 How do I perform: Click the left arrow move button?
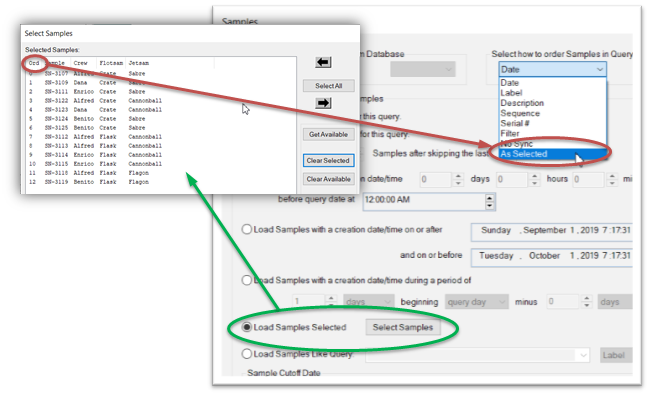tap(323, 62)
